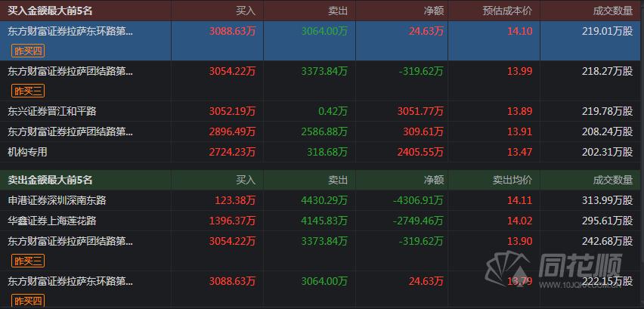Viewport: 644px width, 309px height.
Task: Select 东方财富证券拉萨东环路 in the 卖出金额最大前5名 table
Action: (x=70, y=281)
